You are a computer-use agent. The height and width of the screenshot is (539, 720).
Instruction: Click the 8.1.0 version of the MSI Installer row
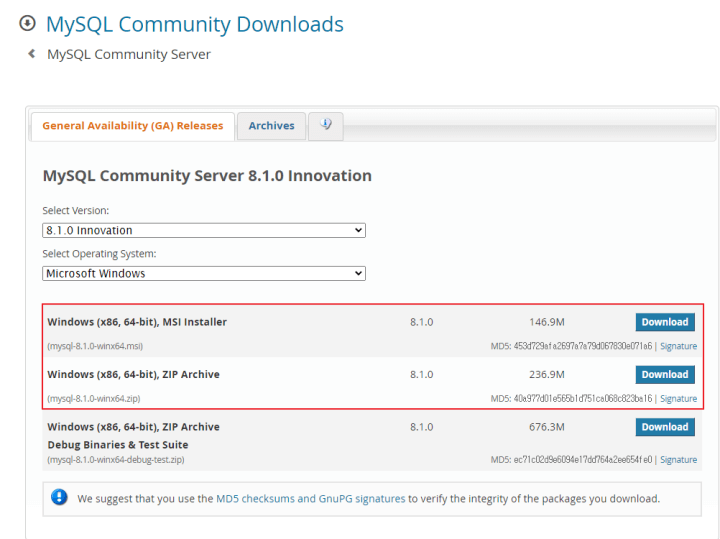[422, 322]
